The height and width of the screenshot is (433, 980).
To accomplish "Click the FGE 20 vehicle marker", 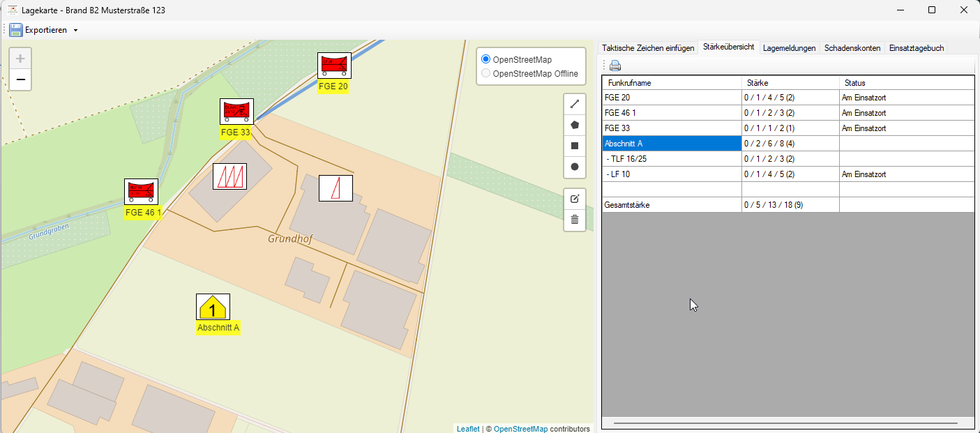I will (x=334, y=66).
